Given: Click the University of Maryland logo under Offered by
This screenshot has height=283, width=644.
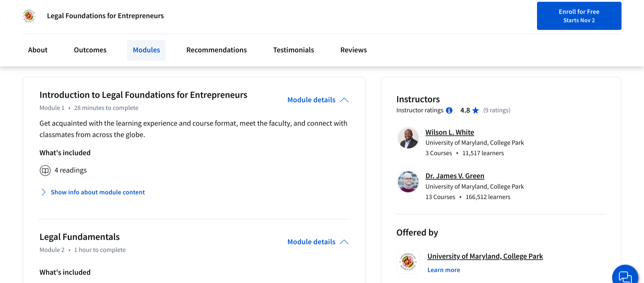Looking at the screenshot, I should pyautogui.click(x=408, y=262).
